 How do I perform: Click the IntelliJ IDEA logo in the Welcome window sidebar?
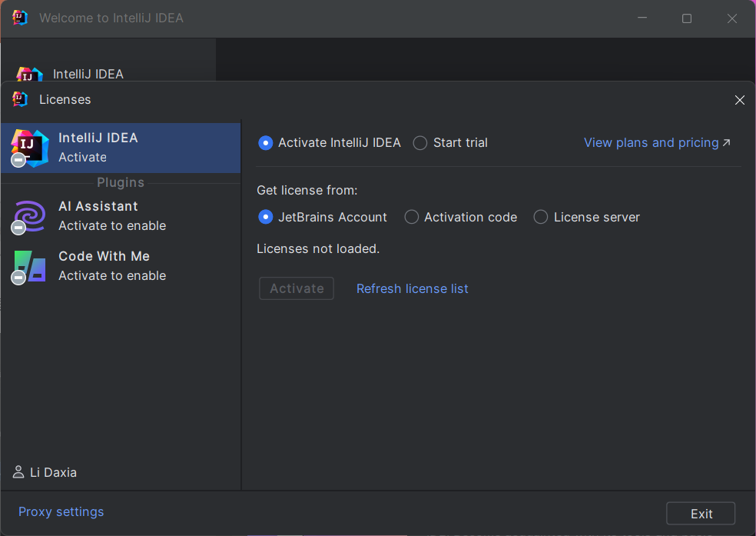29,74
